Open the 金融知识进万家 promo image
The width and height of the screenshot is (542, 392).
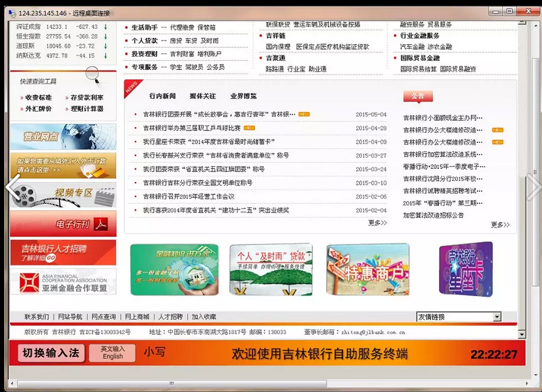coord(175,269)
